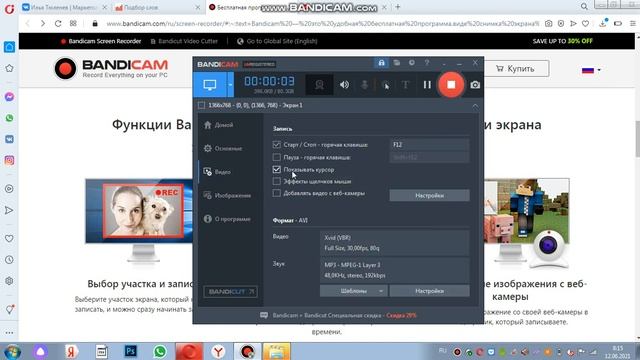The image size is (640, 360).
Task: Click the Скидка 29% promo link
Action: 401,316
